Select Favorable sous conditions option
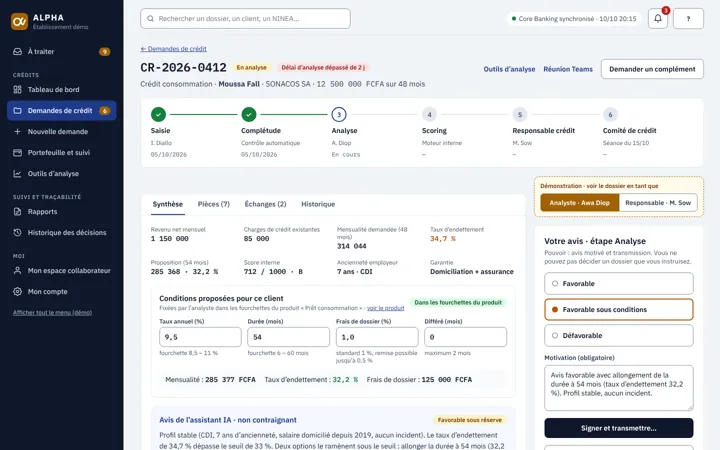Viewport: 720px width, 450px height. [619, 309]
